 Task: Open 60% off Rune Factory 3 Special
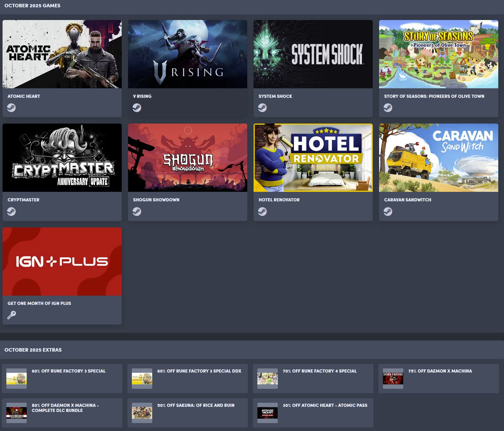pos(69,371)
